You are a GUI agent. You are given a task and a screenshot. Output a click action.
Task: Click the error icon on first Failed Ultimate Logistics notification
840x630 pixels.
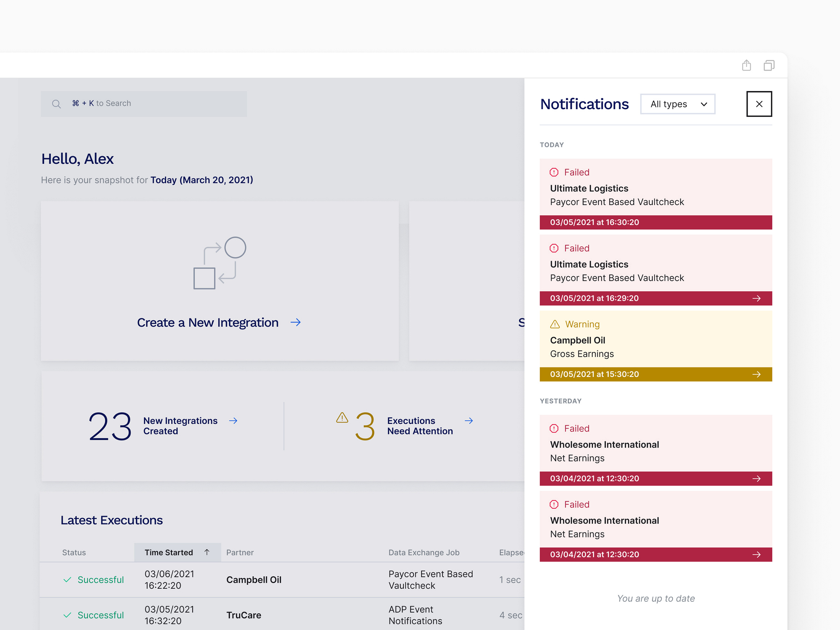point(554,172)
